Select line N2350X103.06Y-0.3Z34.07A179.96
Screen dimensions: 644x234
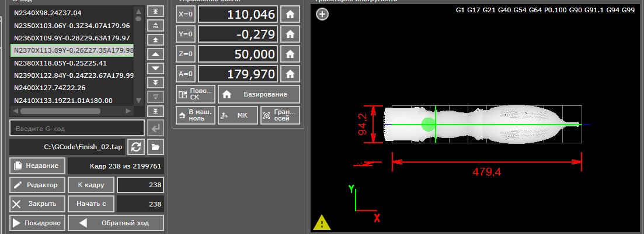point(72,26)
